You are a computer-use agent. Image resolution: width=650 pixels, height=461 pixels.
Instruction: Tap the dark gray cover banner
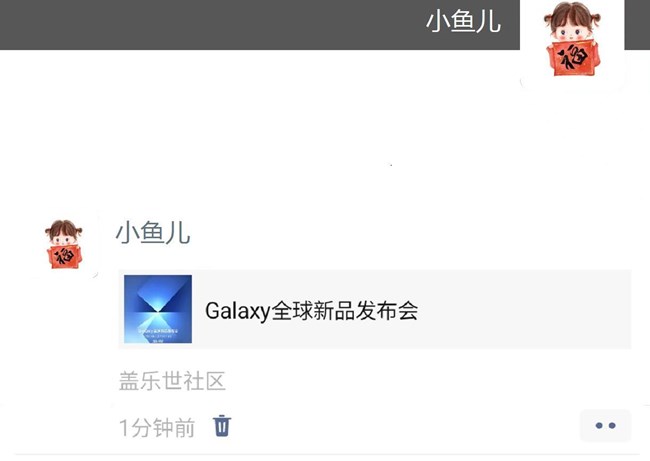point(260,25)
